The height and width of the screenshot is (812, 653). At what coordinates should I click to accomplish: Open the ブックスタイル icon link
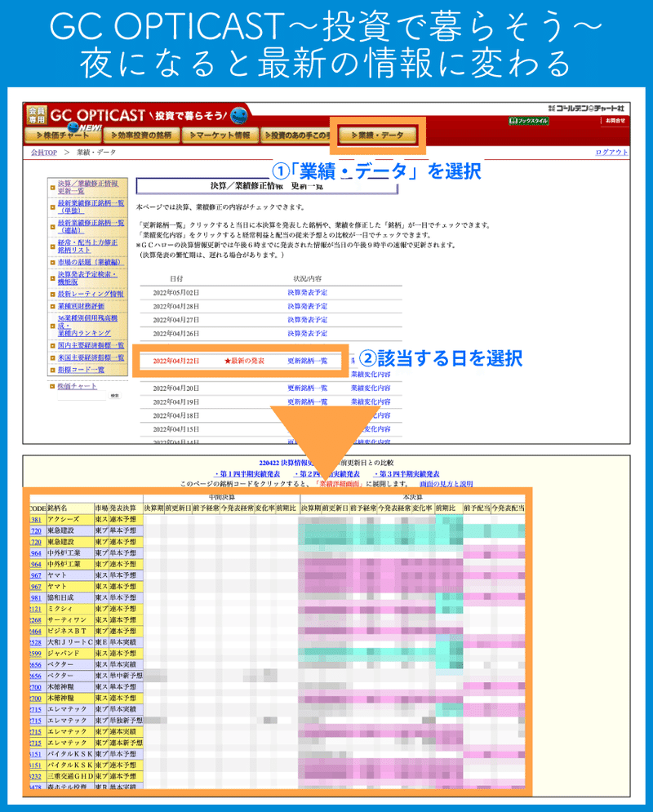click(529, 121)
